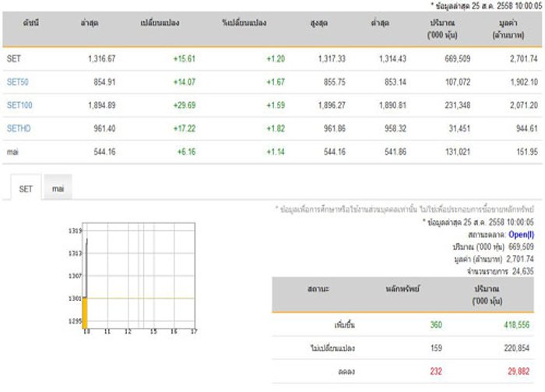
Task: Click SET high value 1,317.33
Action: 332,58
